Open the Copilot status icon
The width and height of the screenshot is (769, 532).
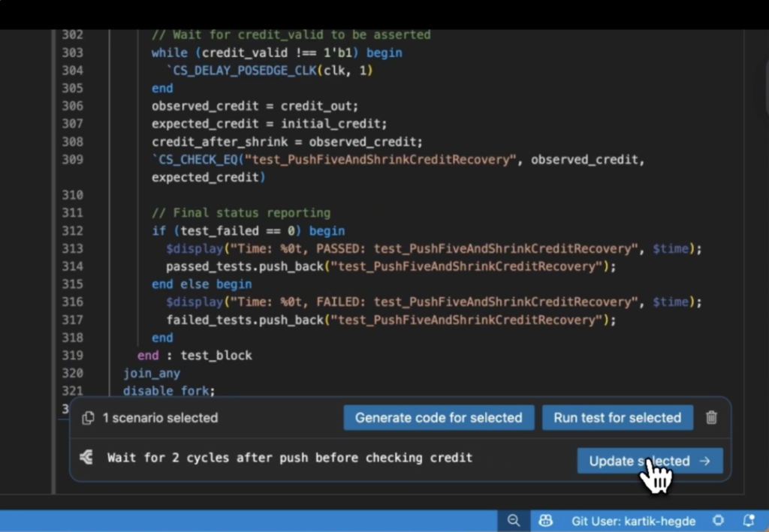pos(547,521)
